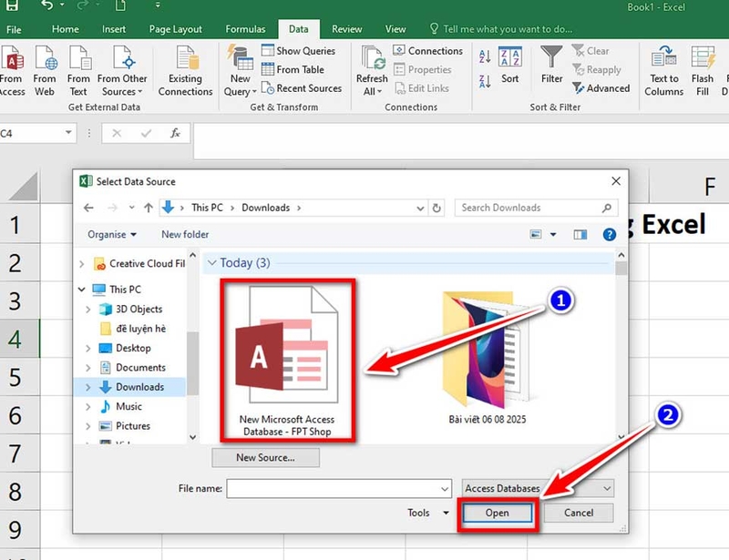Collapse the This PC tree node
The height and width of the screenshot is (560, 729).
[81, 290]
